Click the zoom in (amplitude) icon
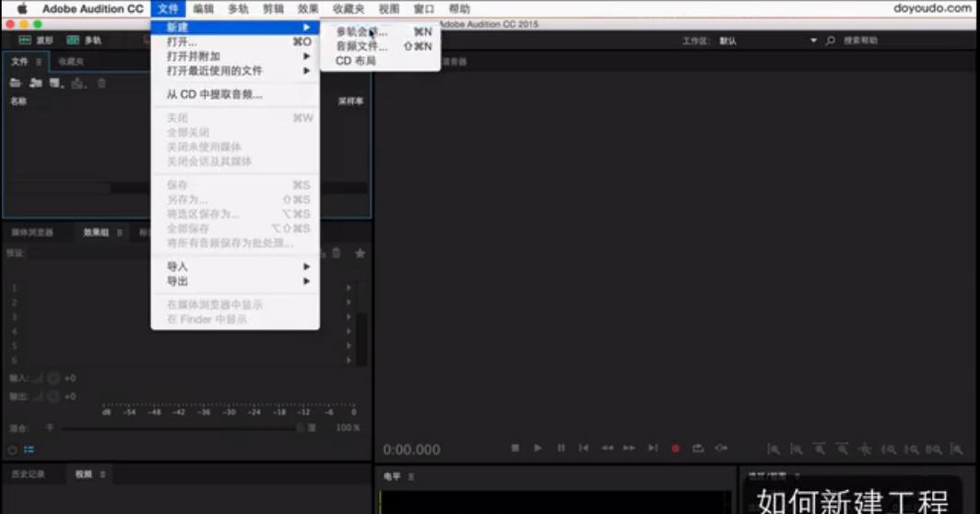The width and height of the screenshot is (980, 514). click(773, 449)
